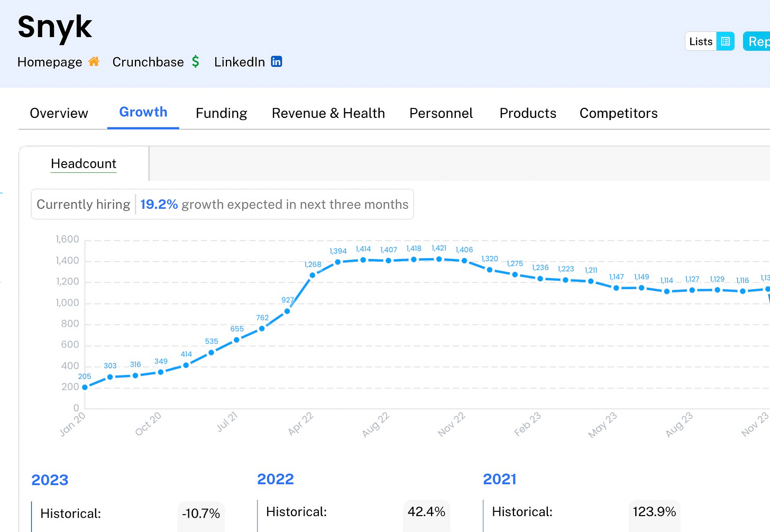Click the chart point labeled 1,211
The image size is (770, 532).
(x=591, y=281)
